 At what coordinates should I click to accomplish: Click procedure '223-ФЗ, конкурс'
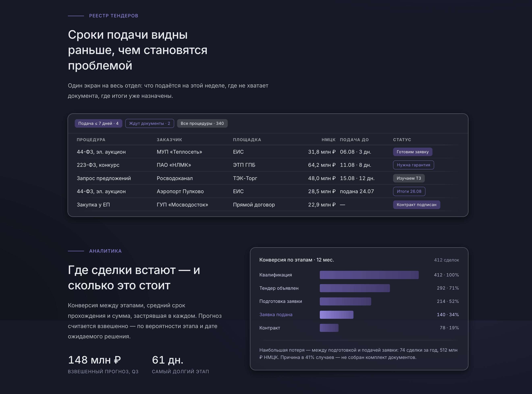click(98, 165)
